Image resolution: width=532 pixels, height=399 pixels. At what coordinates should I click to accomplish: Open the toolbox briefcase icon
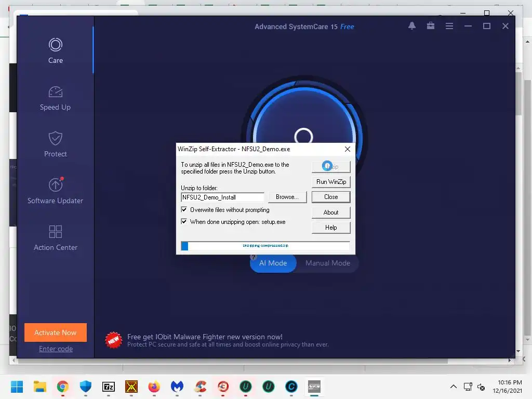click(x=431, y=26)
